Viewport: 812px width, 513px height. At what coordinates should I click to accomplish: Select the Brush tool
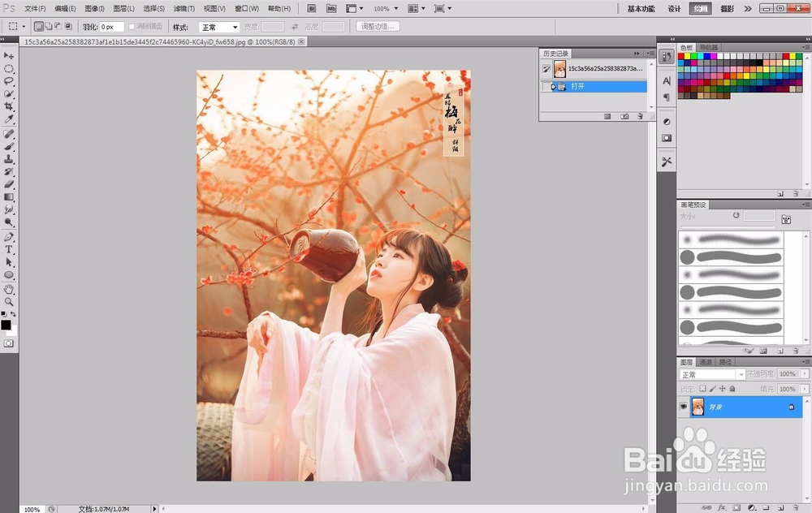[x=9, y=146]
